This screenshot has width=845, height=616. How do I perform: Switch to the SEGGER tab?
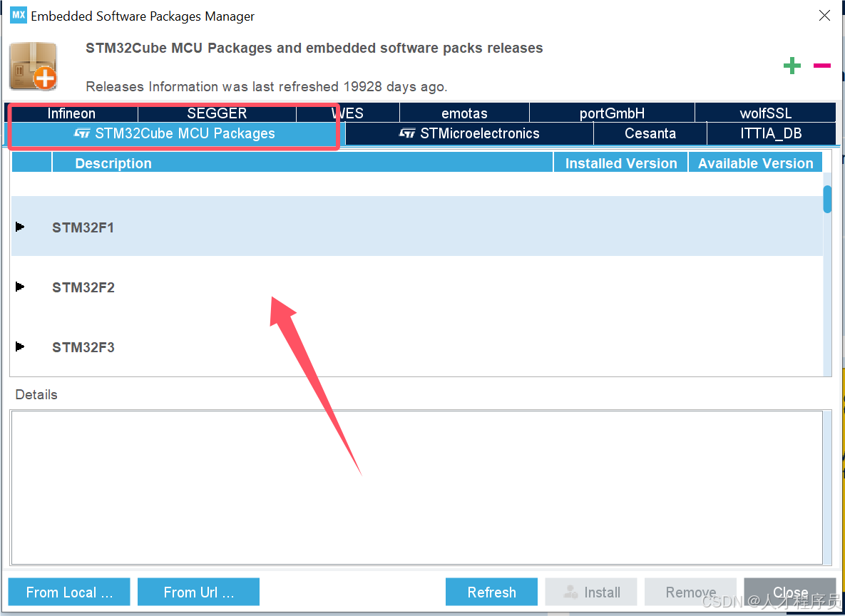[x=217, y=113]
